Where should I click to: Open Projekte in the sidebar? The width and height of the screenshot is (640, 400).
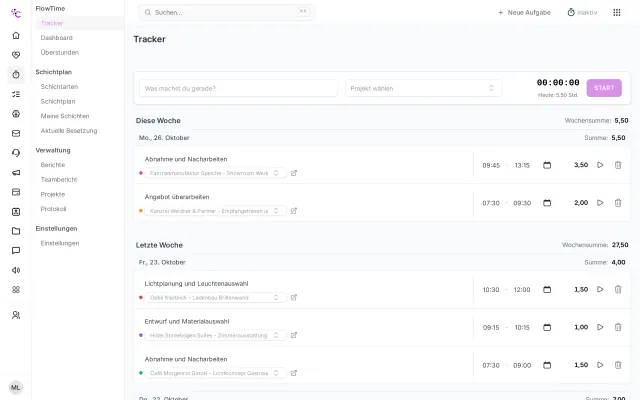click(x=53, y=194)
